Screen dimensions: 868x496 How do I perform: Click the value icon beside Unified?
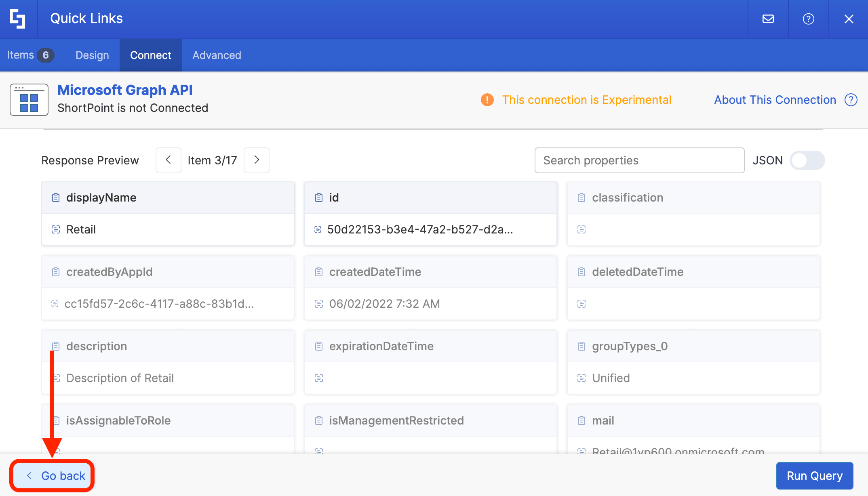tap(581, 378)
